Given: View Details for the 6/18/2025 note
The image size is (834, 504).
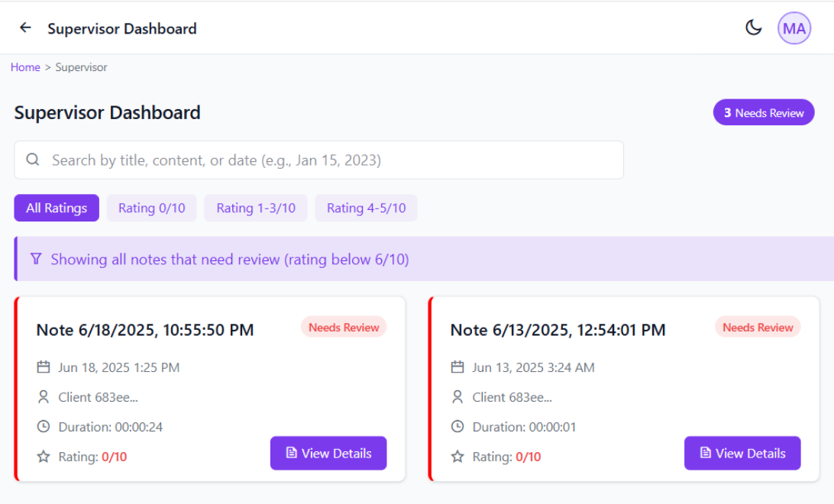Looking at the screenshot, I should coord(328,453).
